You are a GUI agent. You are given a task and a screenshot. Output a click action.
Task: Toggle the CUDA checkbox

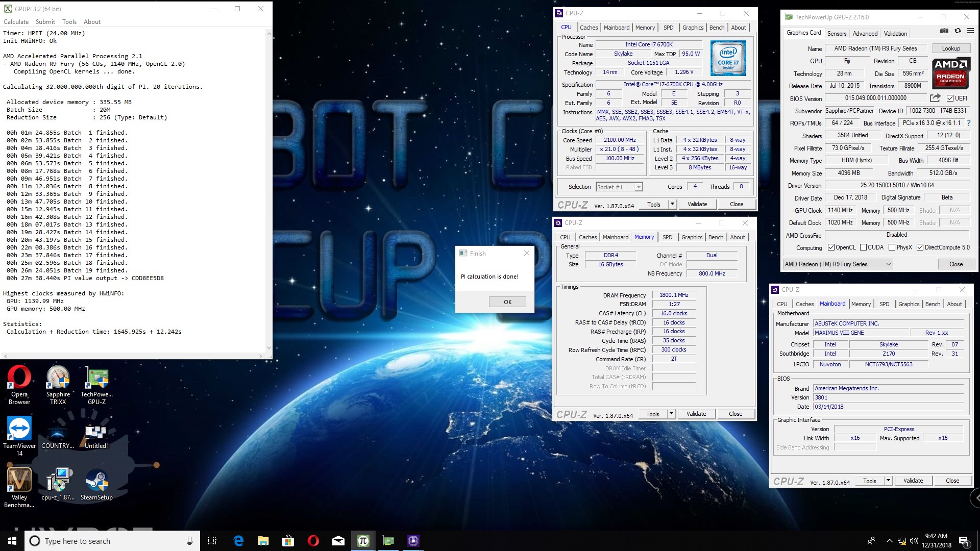[863, 247]
